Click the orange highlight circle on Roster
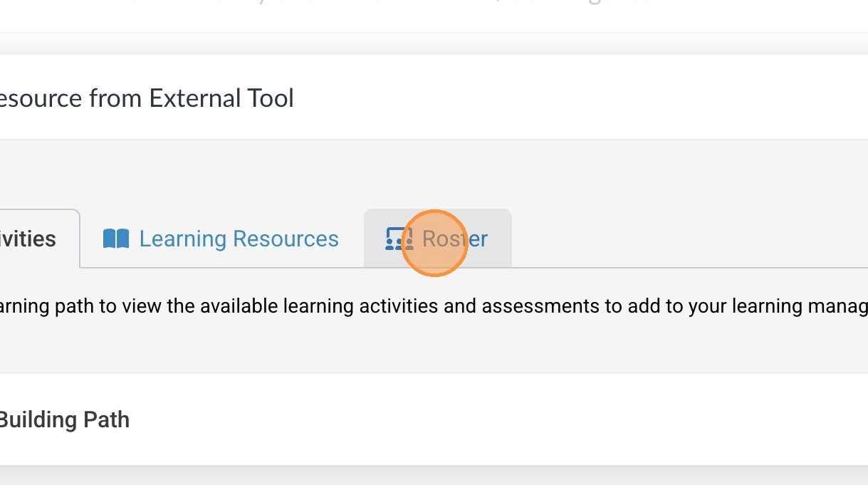 (434, 243)
